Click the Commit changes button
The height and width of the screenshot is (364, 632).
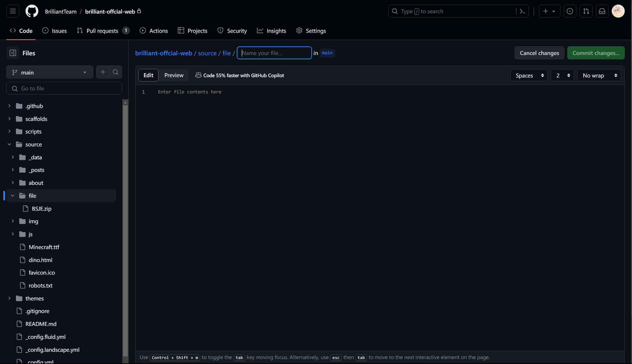[x=596, y=53]
